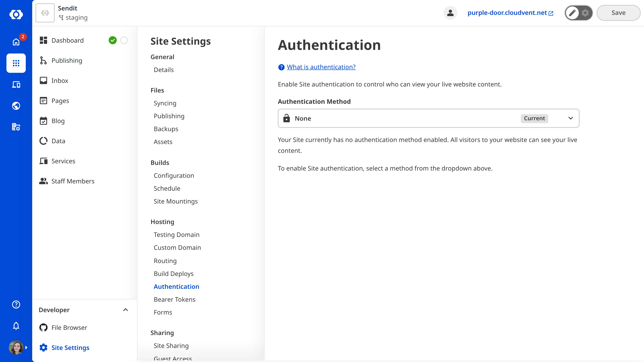Click the help icon beside What is authentication
This screenshot has width=644, height=362.
point(281,67)
